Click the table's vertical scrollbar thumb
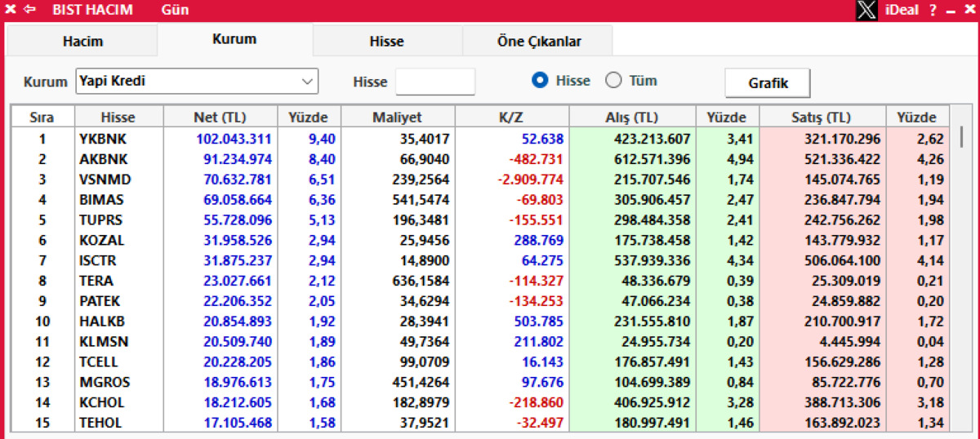This screenshot has width=980, height=439. (961, 135)
